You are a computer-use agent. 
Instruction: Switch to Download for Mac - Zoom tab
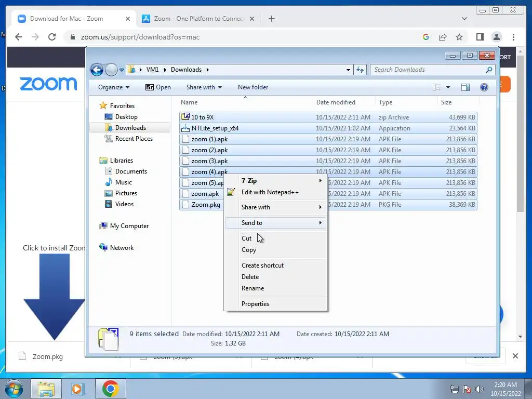click(74, 19)
